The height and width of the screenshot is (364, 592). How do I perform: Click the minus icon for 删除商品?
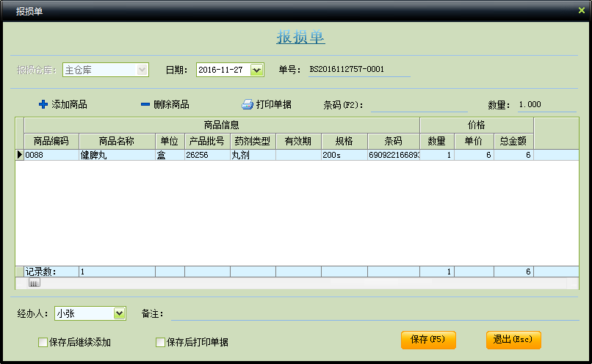145,104
